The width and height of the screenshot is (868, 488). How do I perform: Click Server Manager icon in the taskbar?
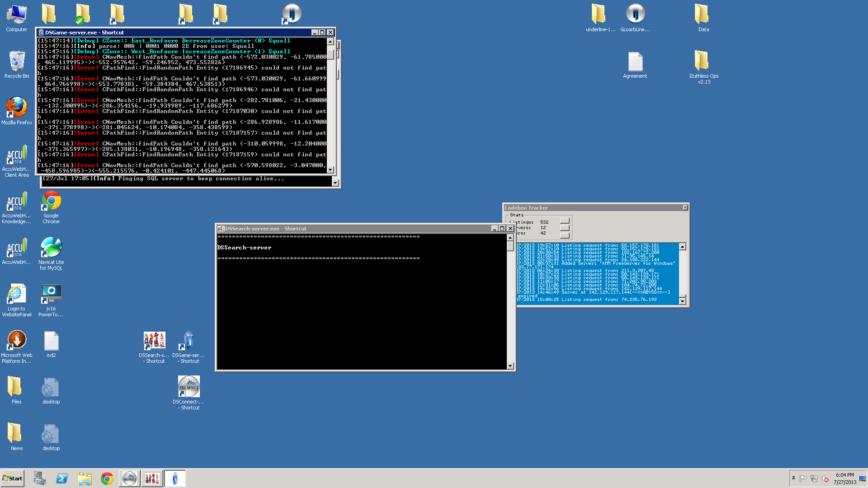[x=39, y=479]
